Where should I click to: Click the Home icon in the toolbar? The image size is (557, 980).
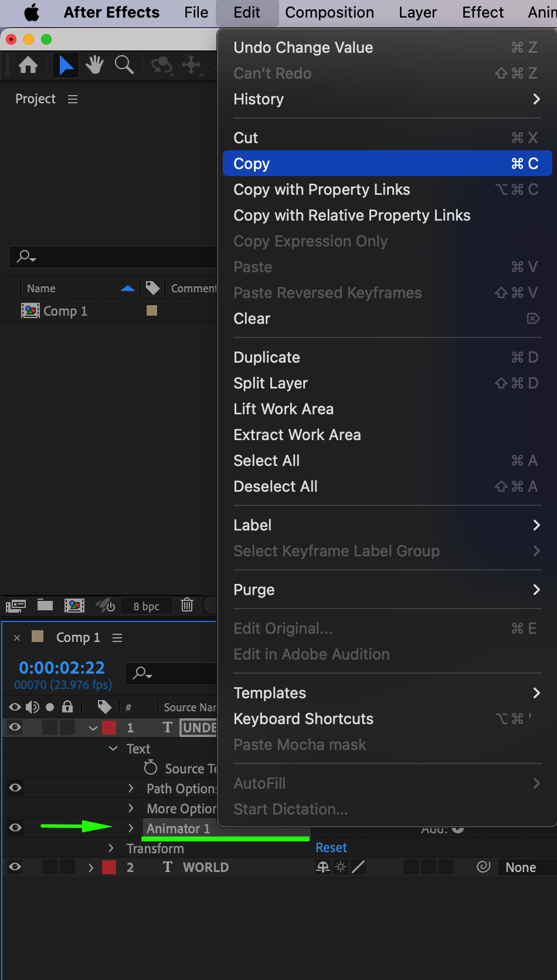(28, 65)
